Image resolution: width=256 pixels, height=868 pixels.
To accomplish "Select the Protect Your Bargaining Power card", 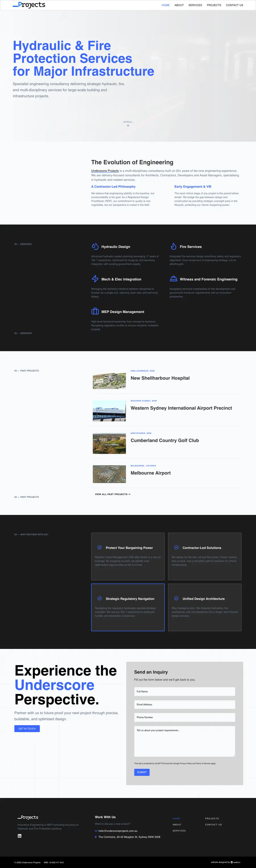I will click(x=128, y=556).
